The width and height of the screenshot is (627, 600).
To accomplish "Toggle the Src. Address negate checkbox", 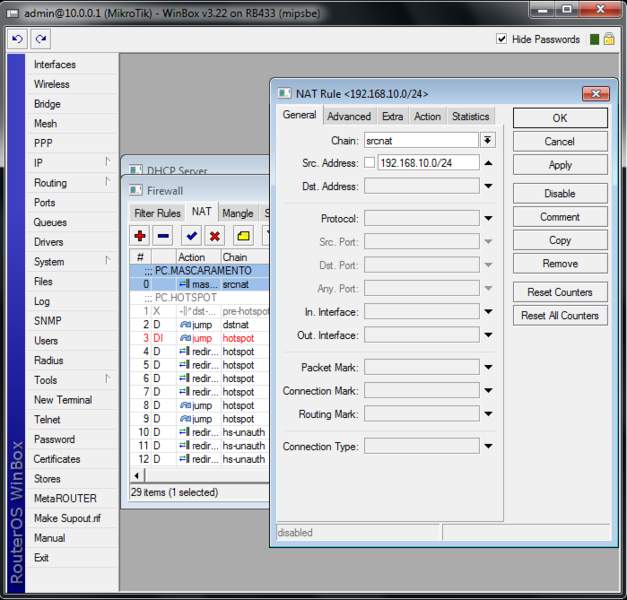I will coord(369,163).
